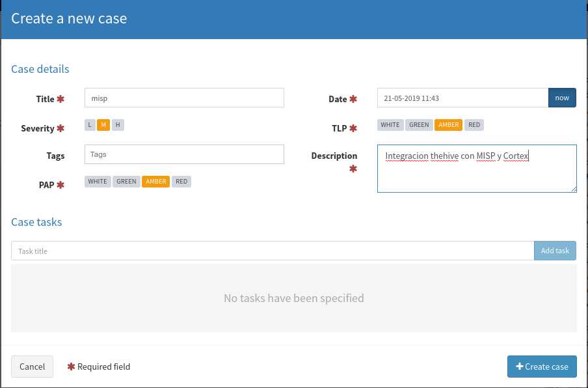Screen dimensions: 588x388
Task: Edit the Description text area
Action: (476, 168)
